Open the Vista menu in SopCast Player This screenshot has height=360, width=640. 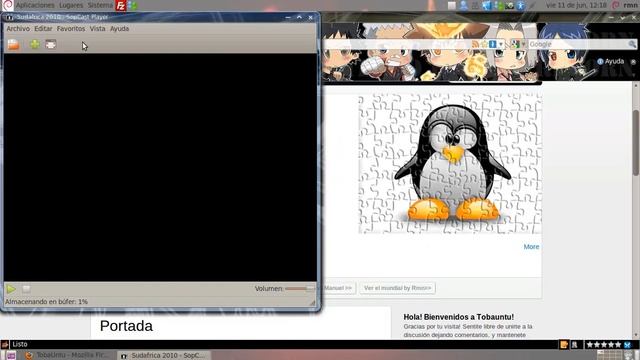click(98, 29)
